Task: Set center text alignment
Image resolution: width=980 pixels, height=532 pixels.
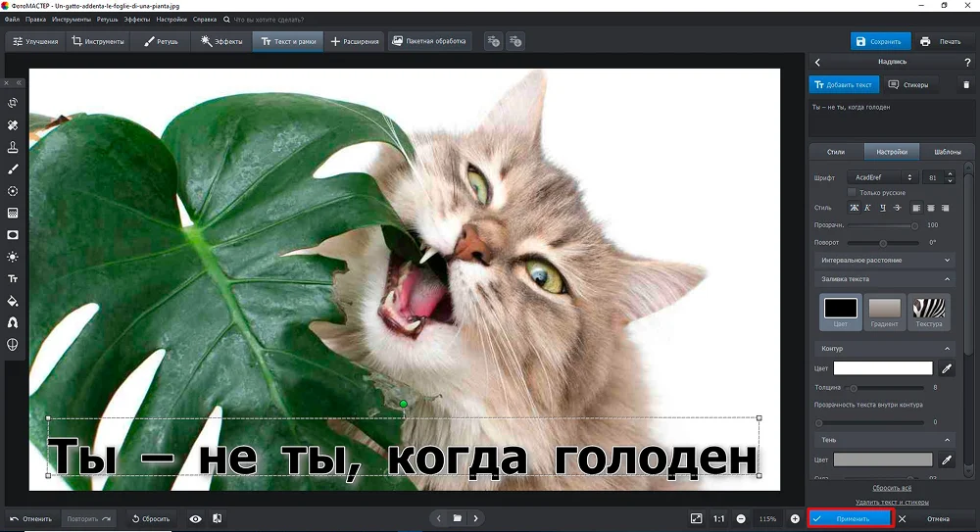Action: [931, 208]
